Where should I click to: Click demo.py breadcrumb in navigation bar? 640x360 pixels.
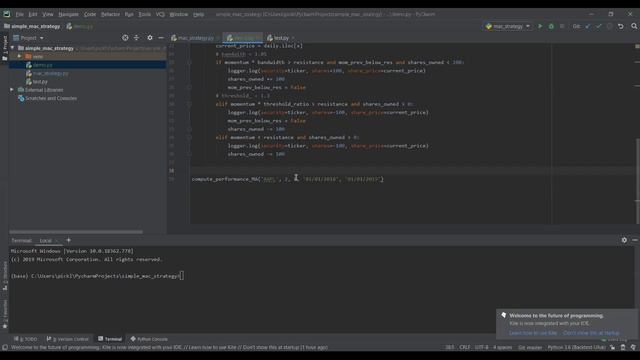coord(80,26)
